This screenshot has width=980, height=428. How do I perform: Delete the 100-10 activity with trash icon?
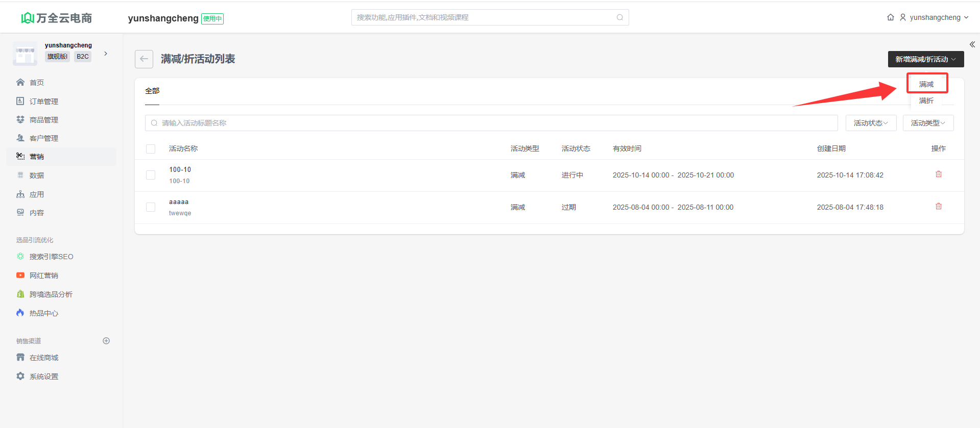pyautogui.click(x=938, y=174)
